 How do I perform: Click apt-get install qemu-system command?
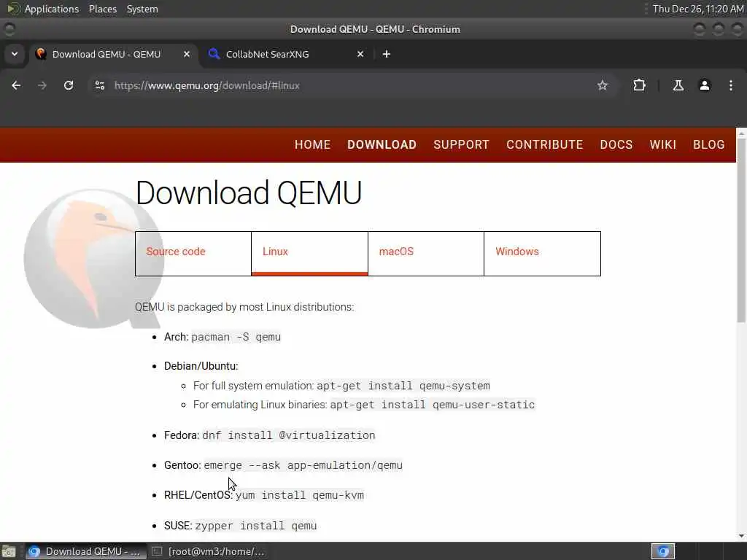(x=403, y=386)
